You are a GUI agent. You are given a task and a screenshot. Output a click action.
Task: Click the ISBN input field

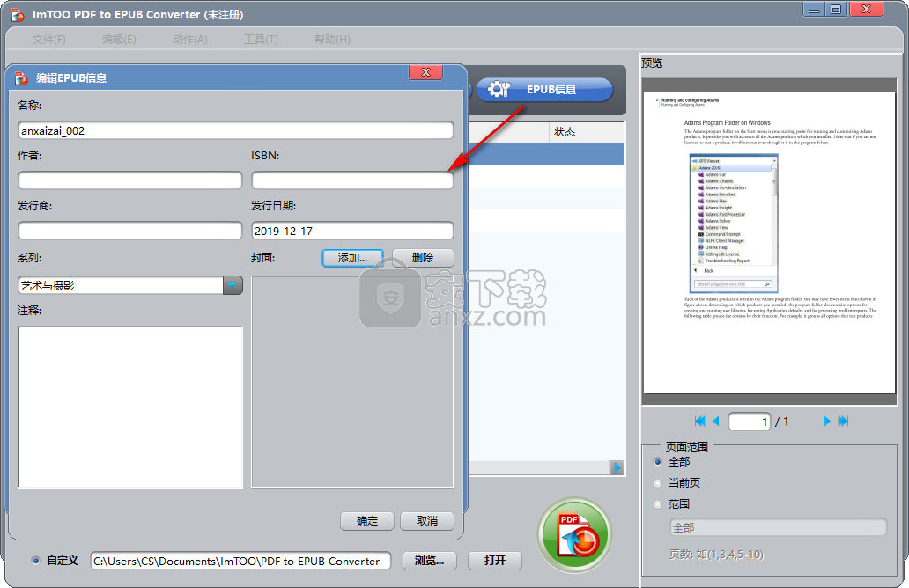pos(352,180)
